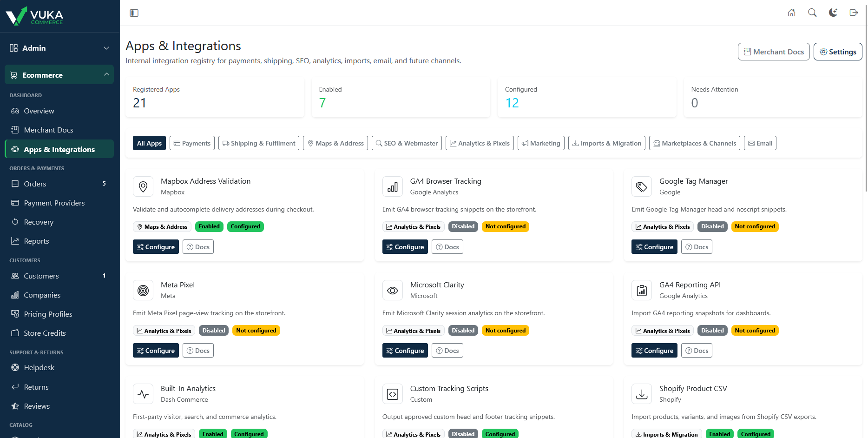
Task: Click the Registered Apps stat card
Action: click(215, 97)
